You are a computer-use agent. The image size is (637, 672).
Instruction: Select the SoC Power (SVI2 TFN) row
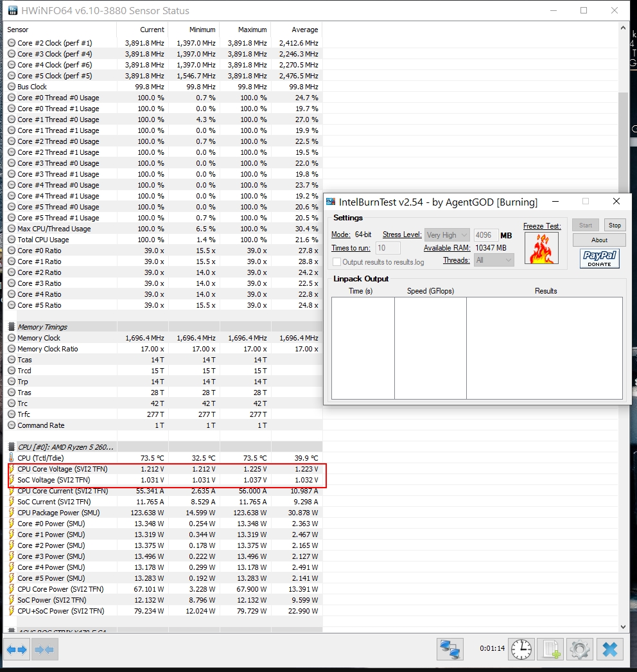163,600
